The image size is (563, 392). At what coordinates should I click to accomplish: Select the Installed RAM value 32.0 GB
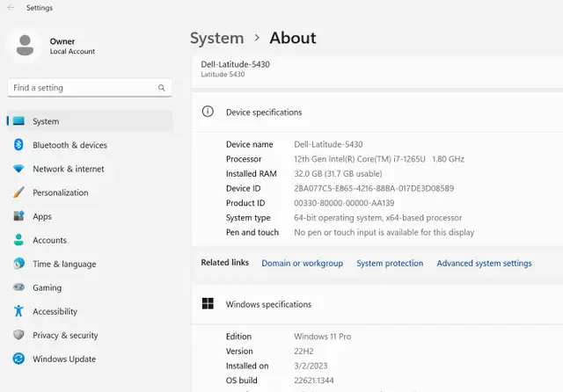click(x=338, y=173)
